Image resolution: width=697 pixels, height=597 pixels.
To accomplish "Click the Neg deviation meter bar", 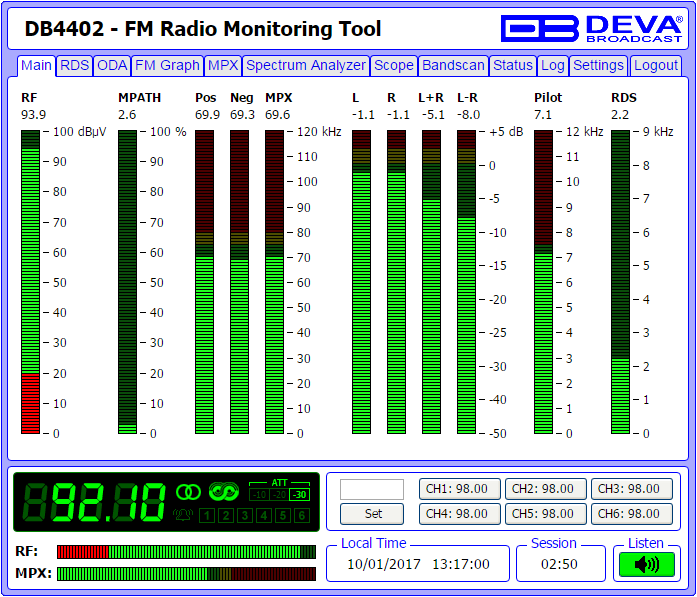I will pos(240,282).
